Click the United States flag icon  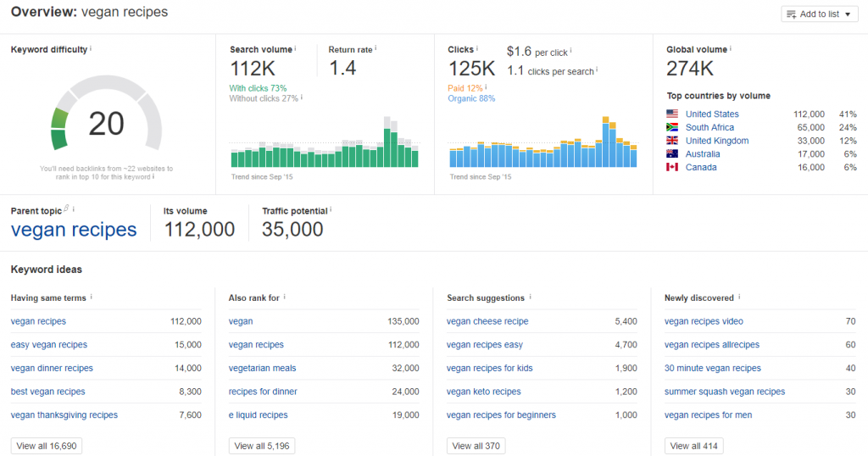click(672, 114)
